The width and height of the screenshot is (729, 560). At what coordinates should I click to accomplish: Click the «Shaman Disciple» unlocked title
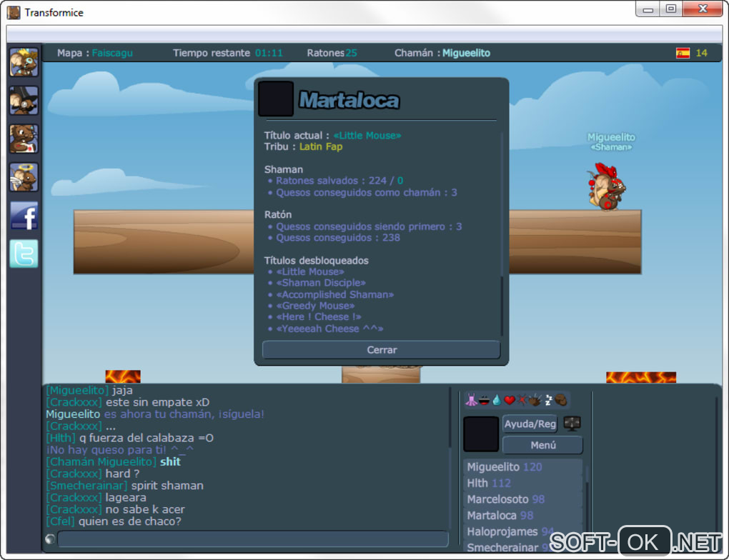tap(321, 283)
